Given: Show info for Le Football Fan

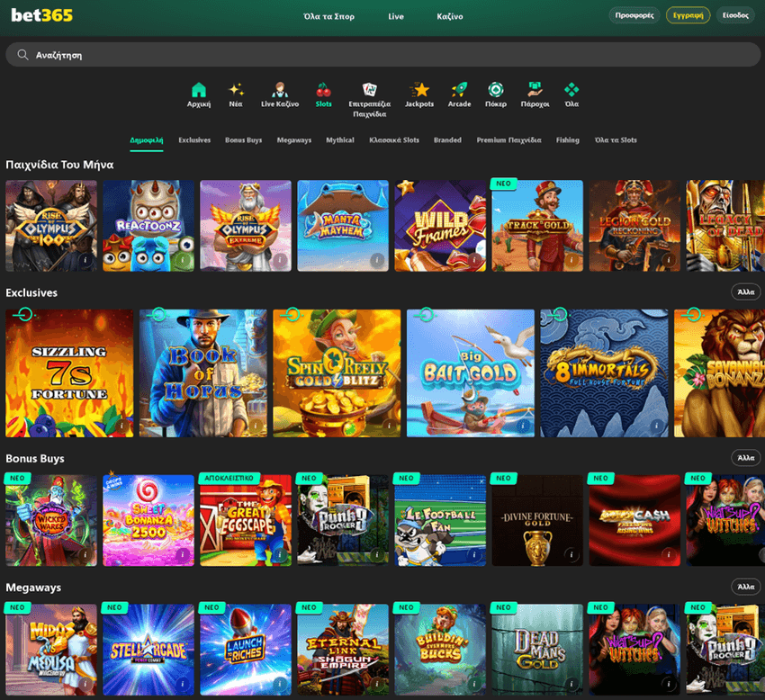Looking at the screenshot, I should pos(474,554).
